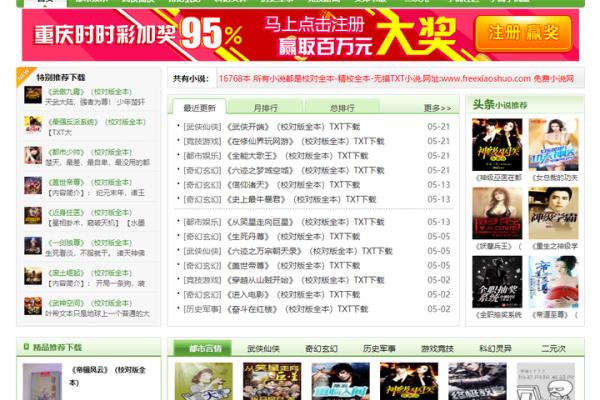Click the 神级巫医 cover under 头条小说推荐
Viewport: 600px width, 400px height.
pos(497,145)
